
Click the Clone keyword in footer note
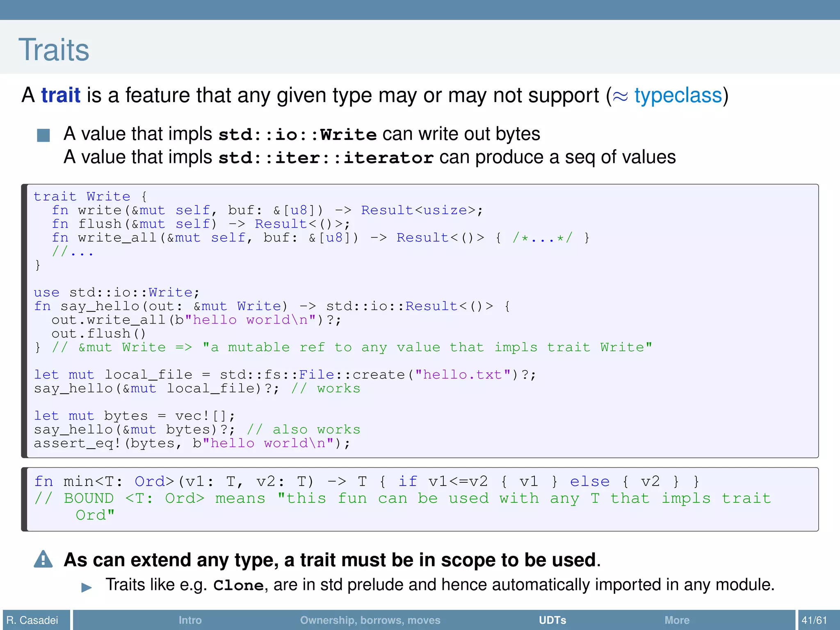point(238,585)
